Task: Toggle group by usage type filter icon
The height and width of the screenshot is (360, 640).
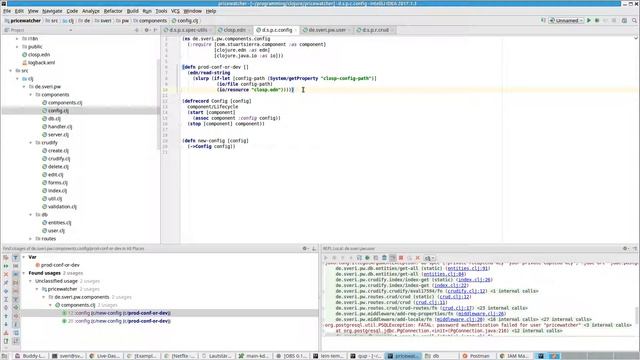Action: (15, 258)
